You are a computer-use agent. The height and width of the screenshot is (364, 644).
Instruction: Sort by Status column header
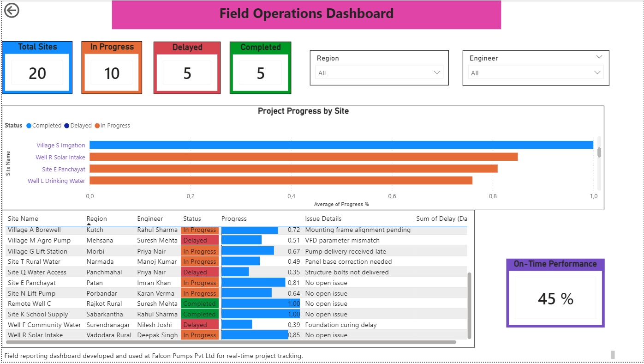point(192,218)
